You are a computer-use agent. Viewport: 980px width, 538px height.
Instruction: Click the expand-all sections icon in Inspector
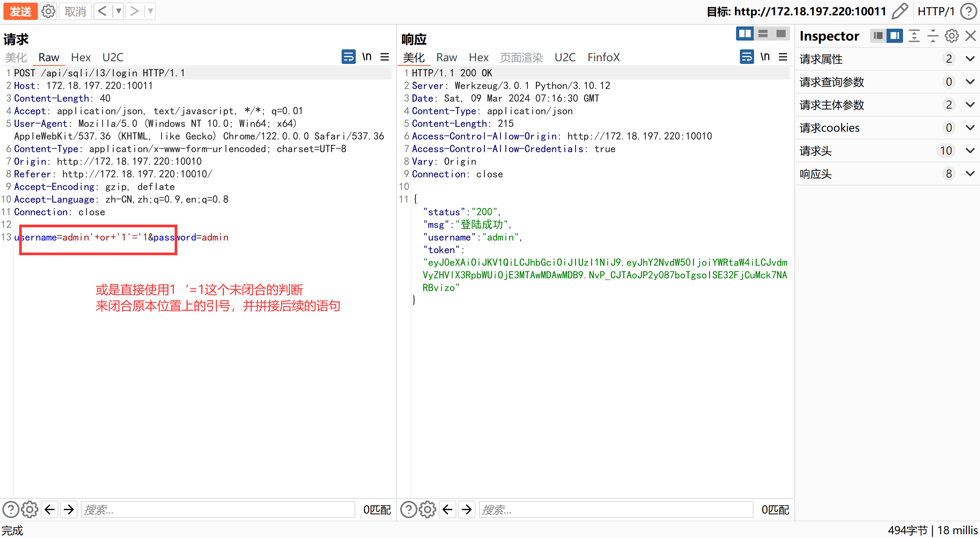coord(915,36)
